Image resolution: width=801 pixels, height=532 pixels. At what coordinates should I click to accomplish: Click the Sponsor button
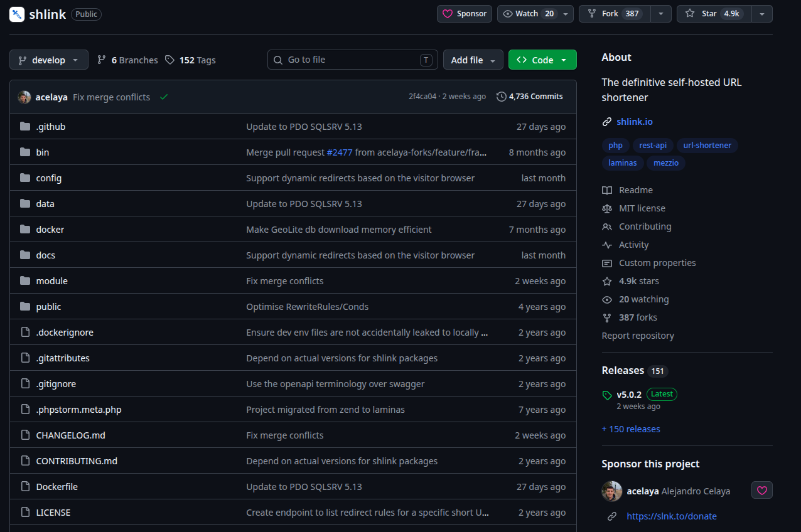(465, 14)
